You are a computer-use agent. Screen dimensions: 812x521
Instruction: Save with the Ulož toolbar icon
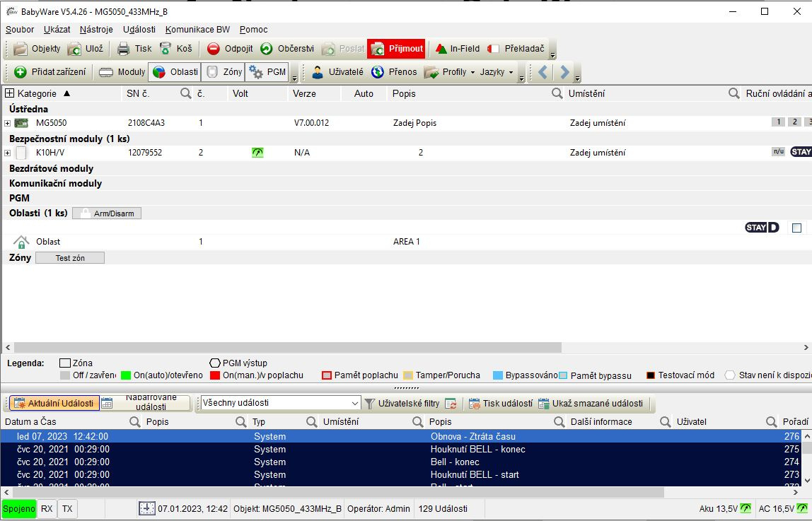pos(74,49)
